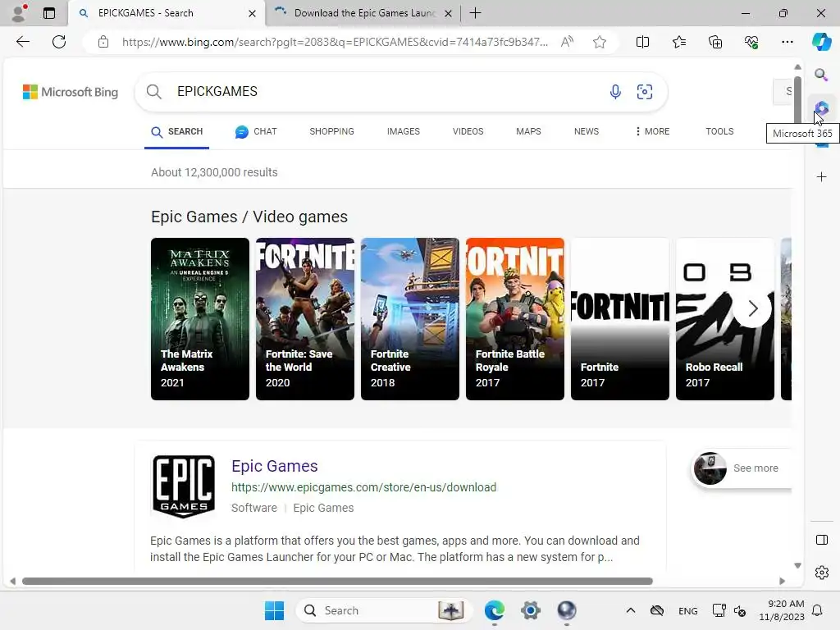Viewport: 840px width, 630px height.
Task: Click the search magnifier in Bing box
Action: 153,92
